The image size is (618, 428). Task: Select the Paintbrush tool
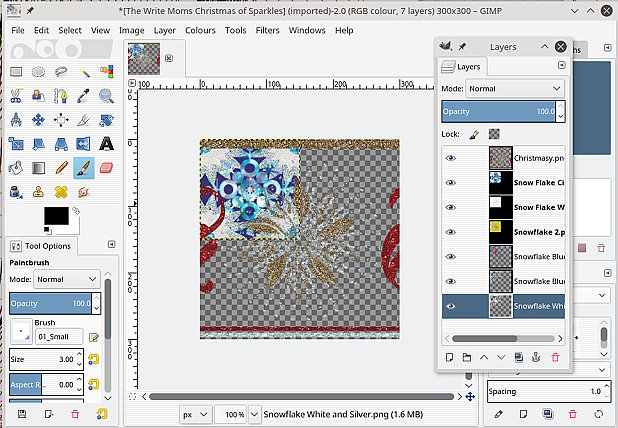pos(84,168)
